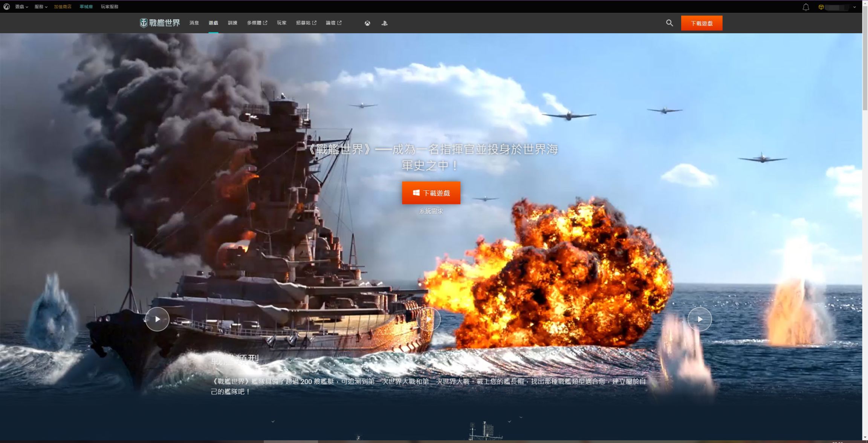Open the 系統需求 system requirements link
The height and width of the screenshot is (443, 868).
pos(431,211)
